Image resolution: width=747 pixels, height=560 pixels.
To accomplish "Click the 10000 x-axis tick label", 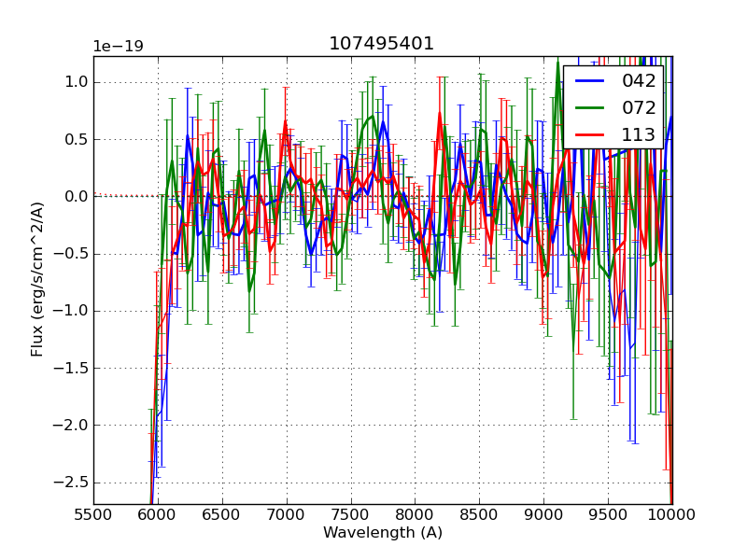I will 671,512.
